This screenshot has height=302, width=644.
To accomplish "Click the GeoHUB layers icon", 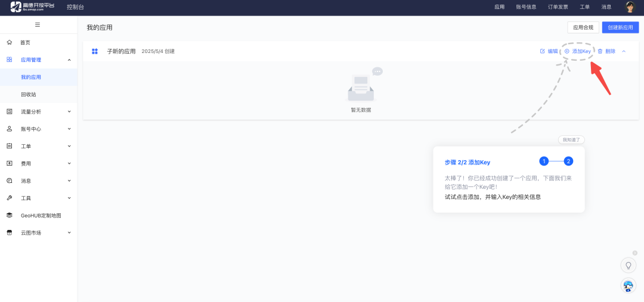I will point(10,216).
